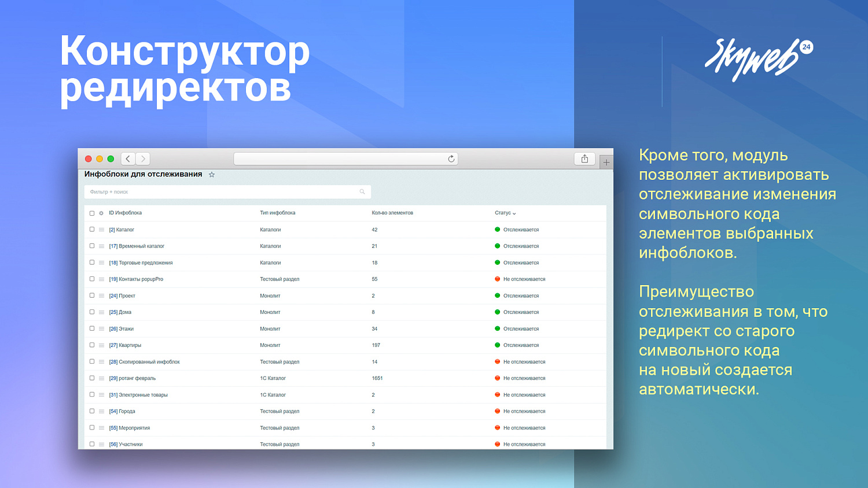The image size is (868, 488).
Task: Open the Статус sort dropdown
Action: tap(504, 213)
